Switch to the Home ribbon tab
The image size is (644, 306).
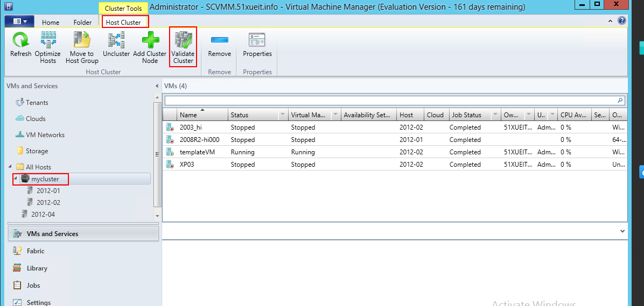point(51,23)
